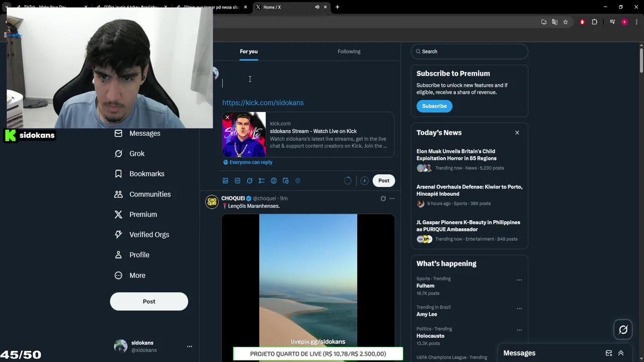This screenshot has width=644, height=362.
Task: Insert a GIF into the post
Action: click(237, 180)
